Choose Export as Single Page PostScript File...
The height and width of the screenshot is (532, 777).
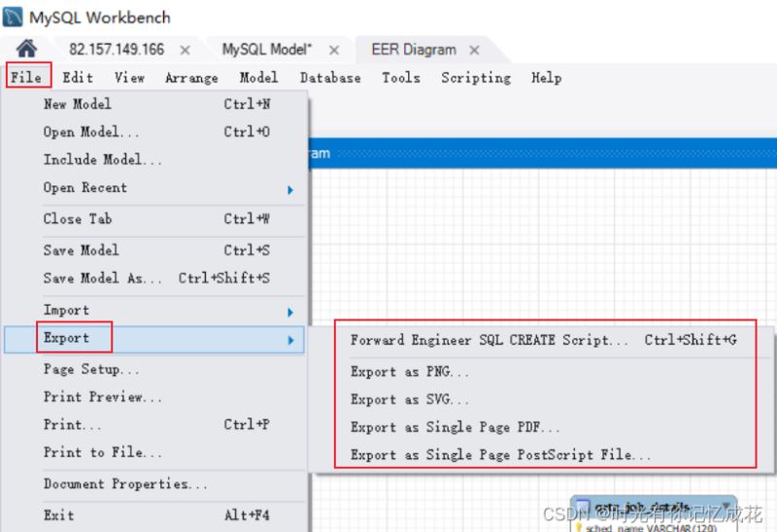543,454
